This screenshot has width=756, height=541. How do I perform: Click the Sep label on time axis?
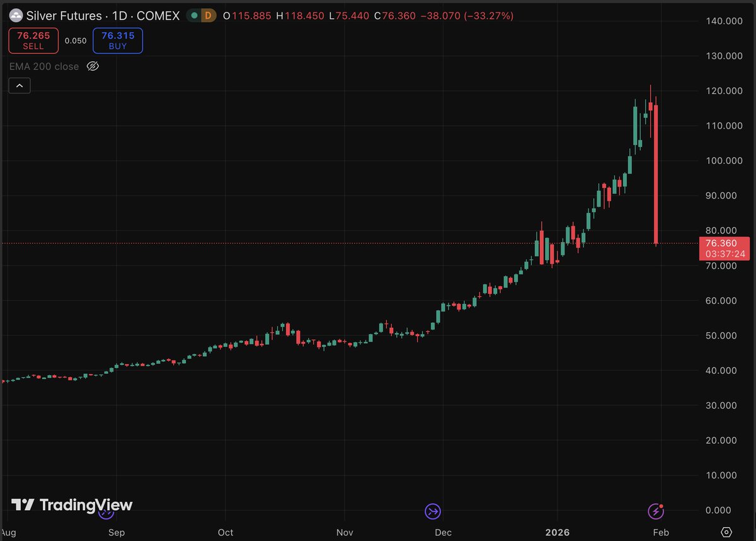pos(117,532)
